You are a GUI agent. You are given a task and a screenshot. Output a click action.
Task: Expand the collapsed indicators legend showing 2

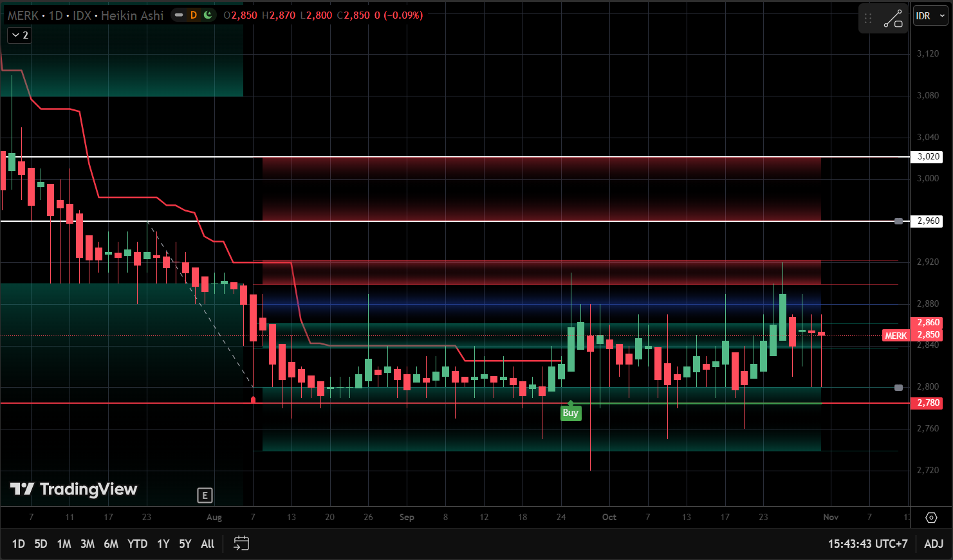[x=20, y=35]
